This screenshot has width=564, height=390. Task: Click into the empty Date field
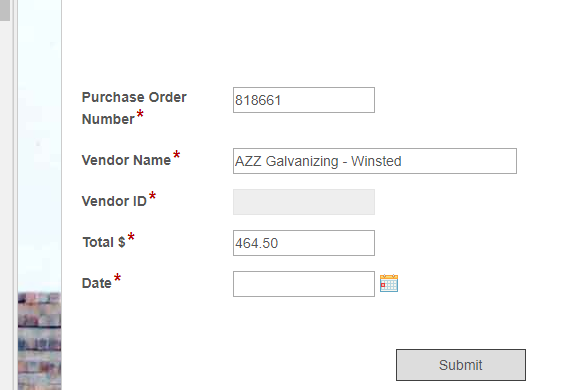coord(304,284)
